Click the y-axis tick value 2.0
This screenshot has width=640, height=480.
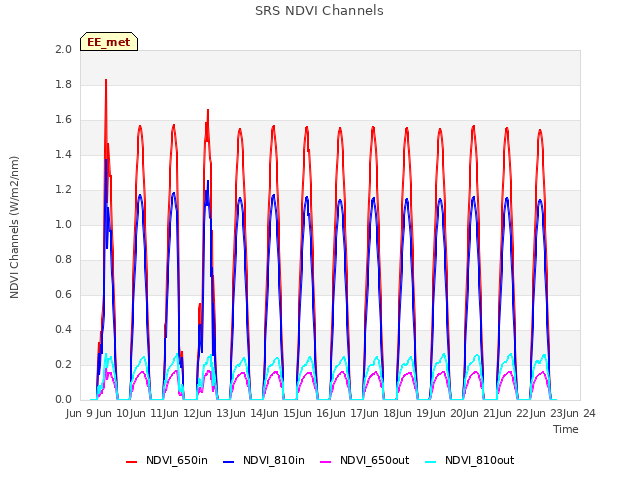(x=63, y=49)
